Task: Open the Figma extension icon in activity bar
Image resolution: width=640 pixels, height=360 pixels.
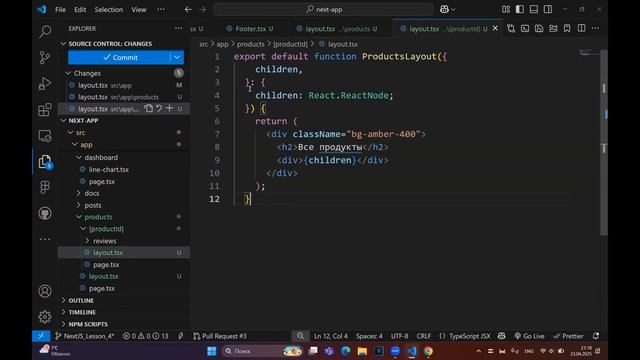Action: [45, 187]
